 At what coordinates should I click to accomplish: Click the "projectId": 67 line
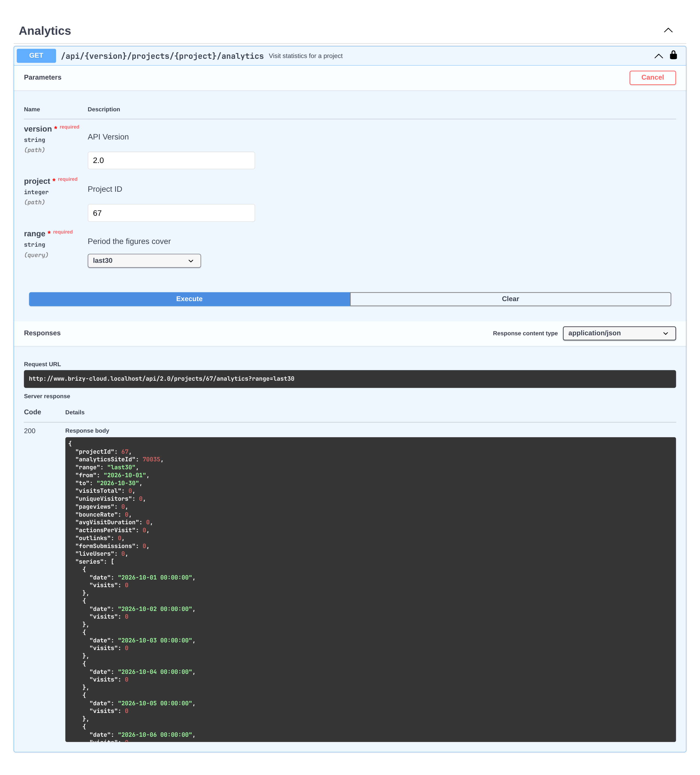(x=103, y=452)
